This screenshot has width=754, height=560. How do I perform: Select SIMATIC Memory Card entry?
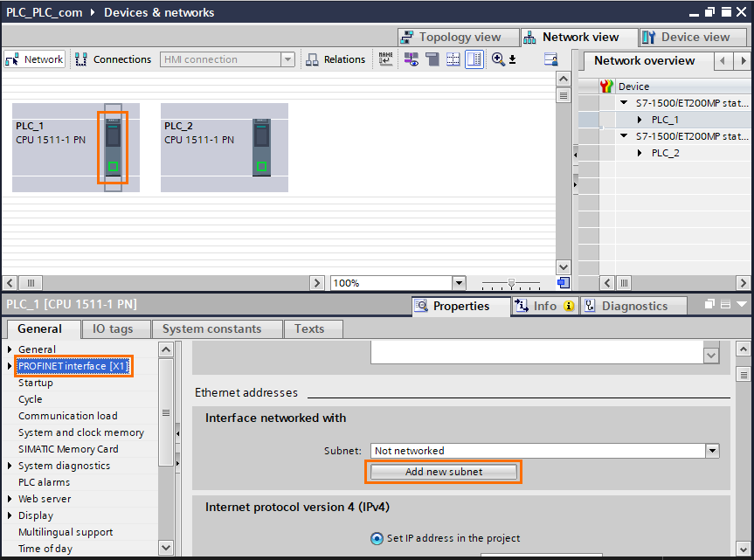[x=68, y=449]
